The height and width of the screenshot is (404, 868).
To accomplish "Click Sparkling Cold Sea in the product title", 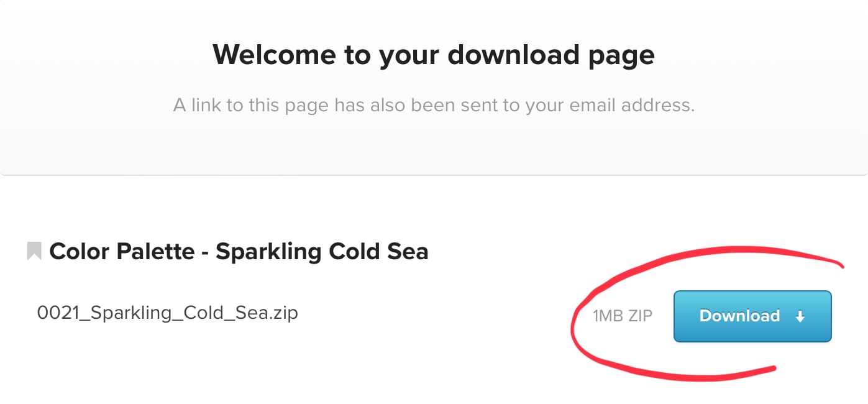I will point(322,251).
